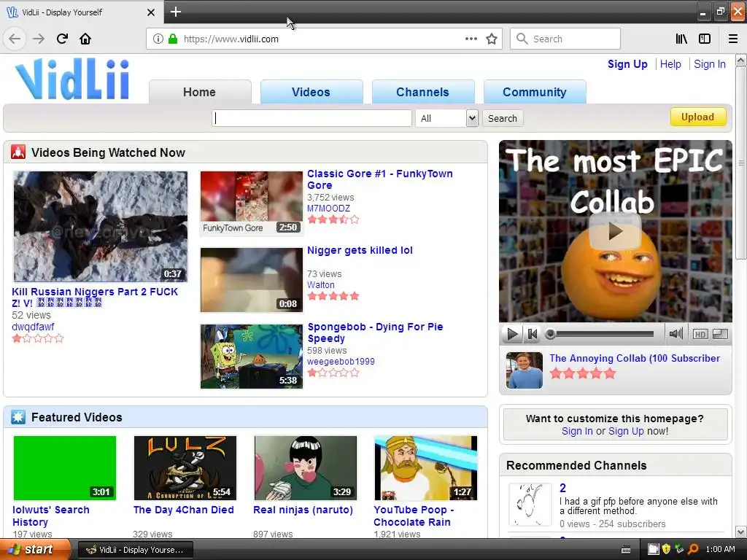
Task: Mute the player via the speaker icon
Action: coord(676,333)
